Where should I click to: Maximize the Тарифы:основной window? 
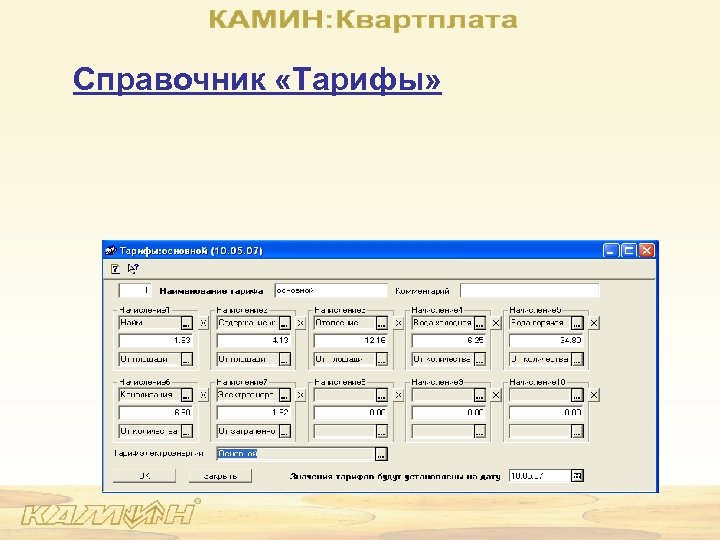point(628,251)
